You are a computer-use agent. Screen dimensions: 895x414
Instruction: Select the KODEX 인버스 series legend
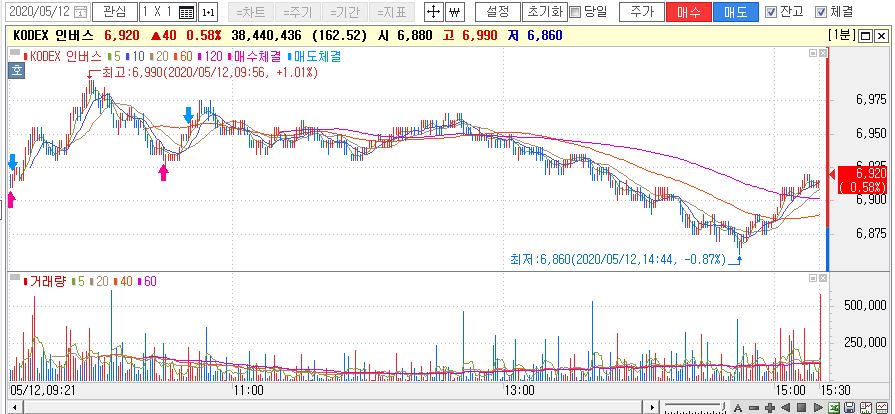pos(63,57)
